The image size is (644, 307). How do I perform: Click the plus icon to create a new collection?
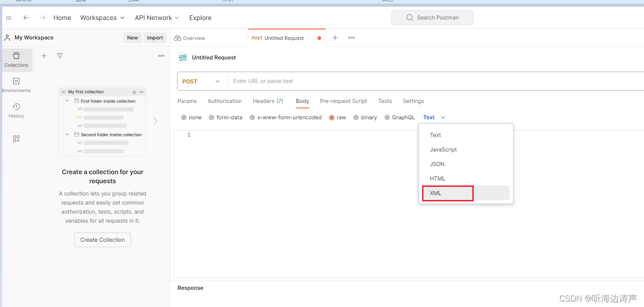[x=43, y=55]
